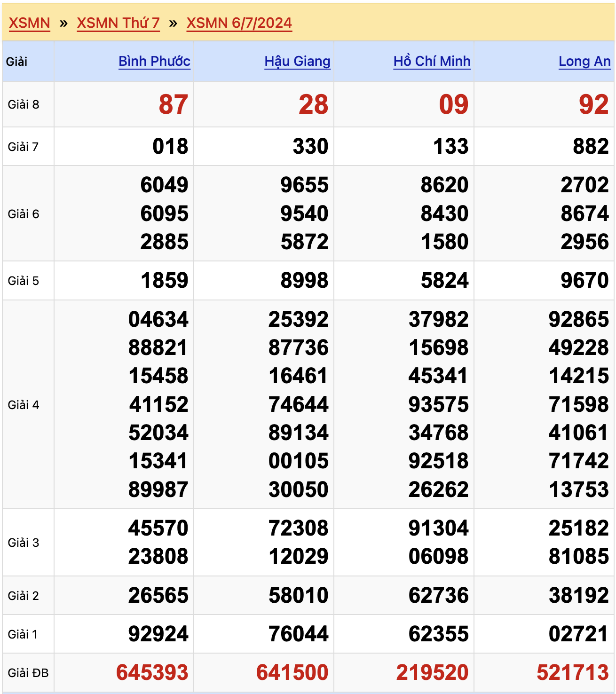The height and width of the screenshot is (694, 616).
Task: Select the Giải ĐB row label
Action: tap(28, 673)
